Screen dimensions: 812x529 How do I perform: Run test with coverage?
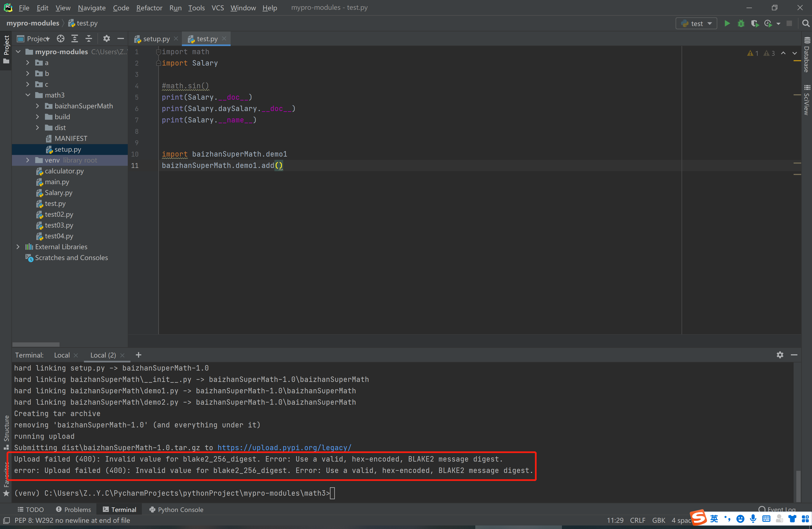[754, 23]
